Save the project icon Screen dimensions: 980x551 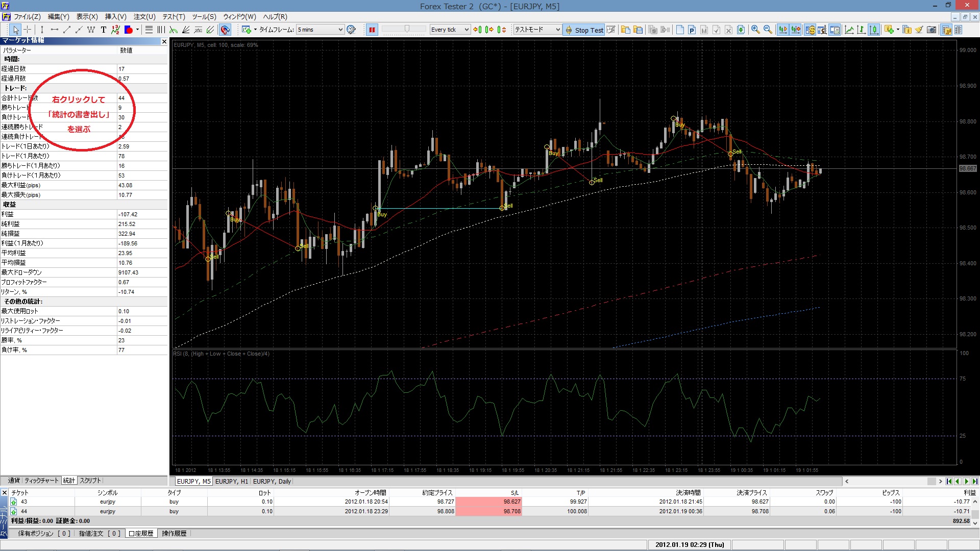[638, 30]
